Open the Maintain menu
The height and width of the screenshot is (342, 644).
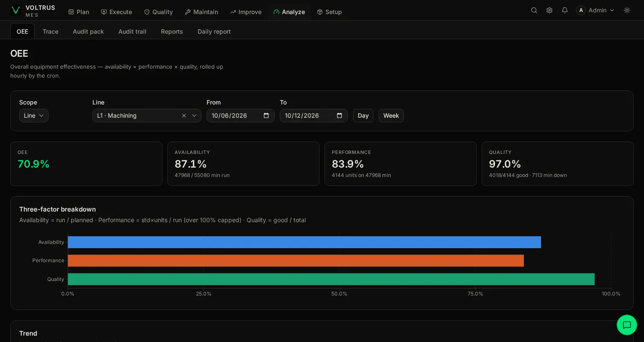click(x=201, y=12)
